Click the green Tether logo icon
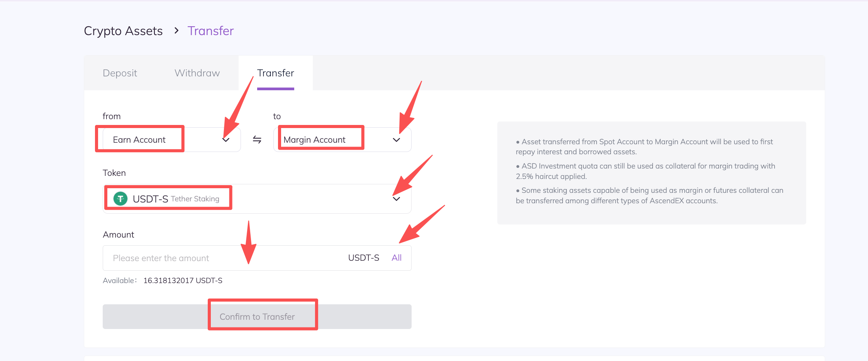The image size is (868, 361). tap(120, 199)
